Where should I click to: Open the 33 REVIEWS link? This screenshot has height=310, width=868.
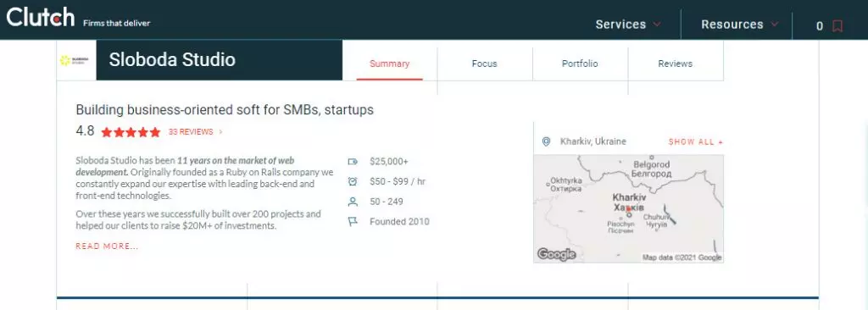click(196, 132)
